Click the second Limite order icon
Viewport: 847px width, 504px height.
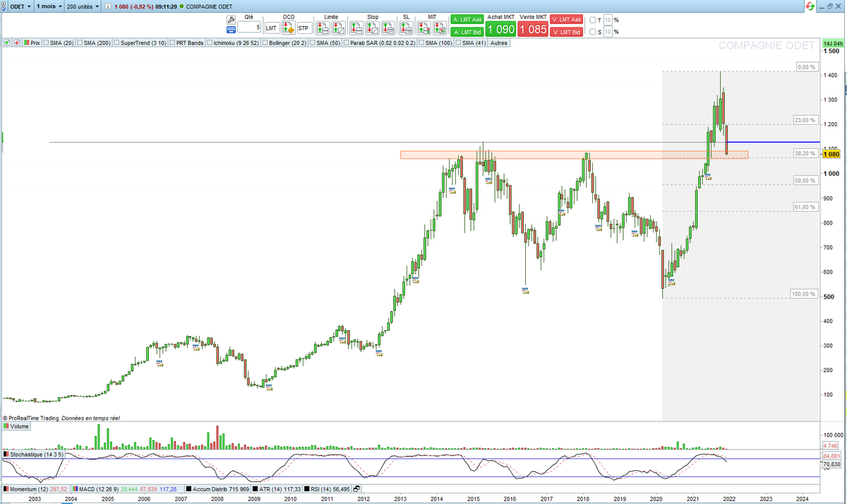click(x=338, y=28)
